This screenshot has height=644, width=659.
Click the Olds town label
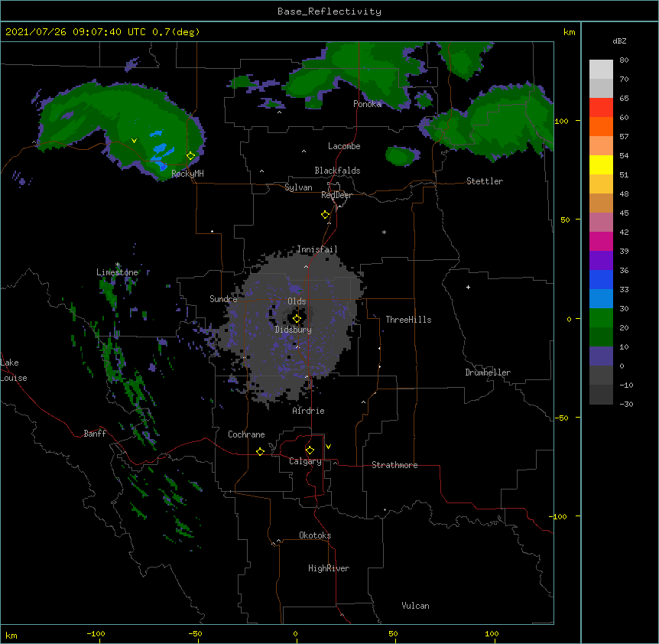coord(297,301)
